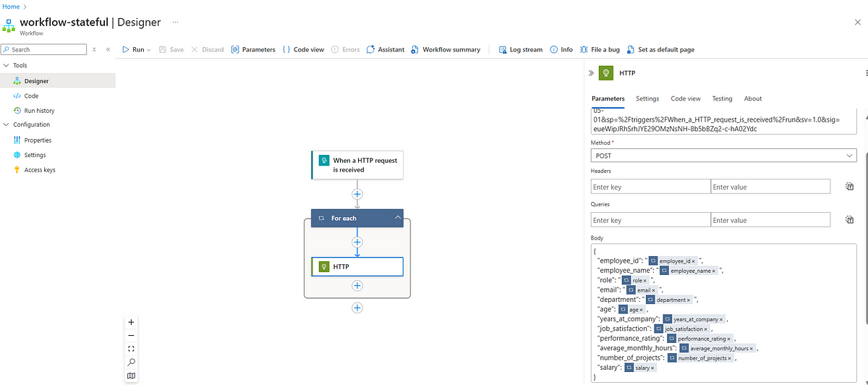Viewport: 868px width, 385px height.
Task: Click the Headers value field
Action: (770, 187)
